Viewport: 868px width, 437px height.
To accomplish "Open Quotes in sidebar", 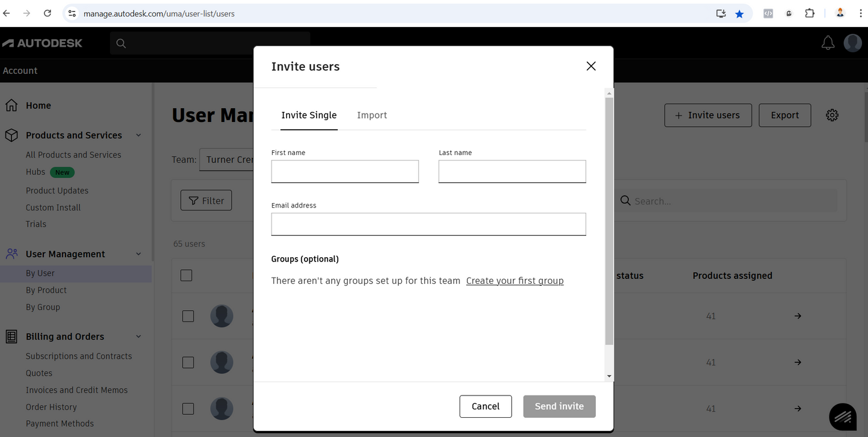I will click(x=39, y=373).
